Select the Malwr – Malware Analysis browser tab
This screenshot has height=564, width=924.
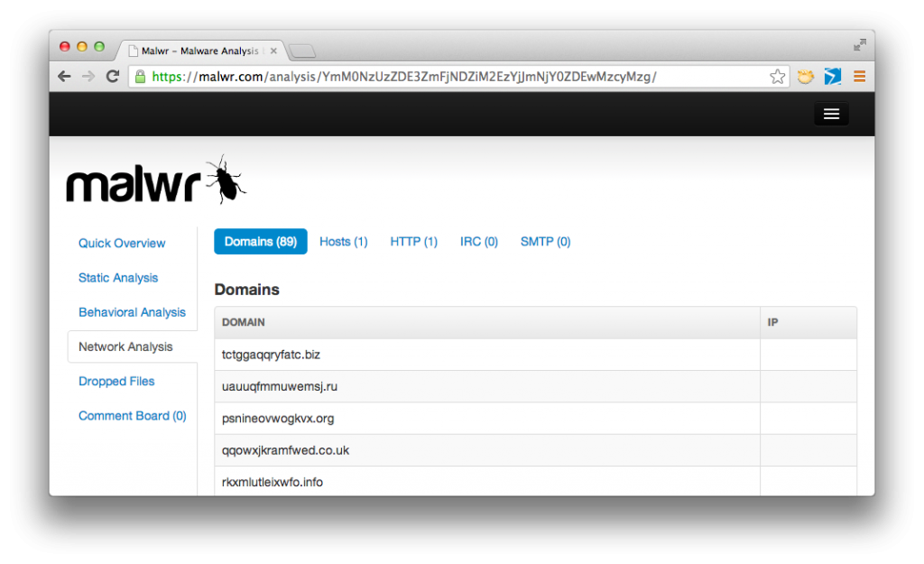[200, 51]
